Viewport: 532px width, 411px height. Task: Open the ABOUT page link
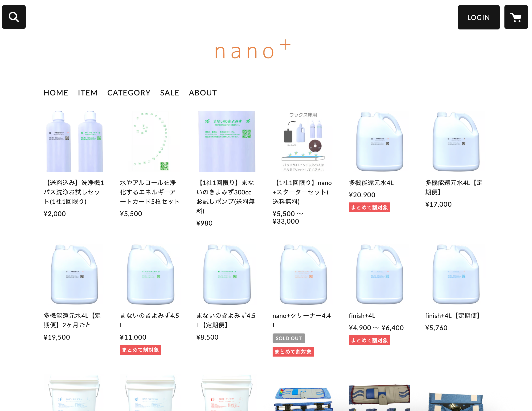click(203, 93)
